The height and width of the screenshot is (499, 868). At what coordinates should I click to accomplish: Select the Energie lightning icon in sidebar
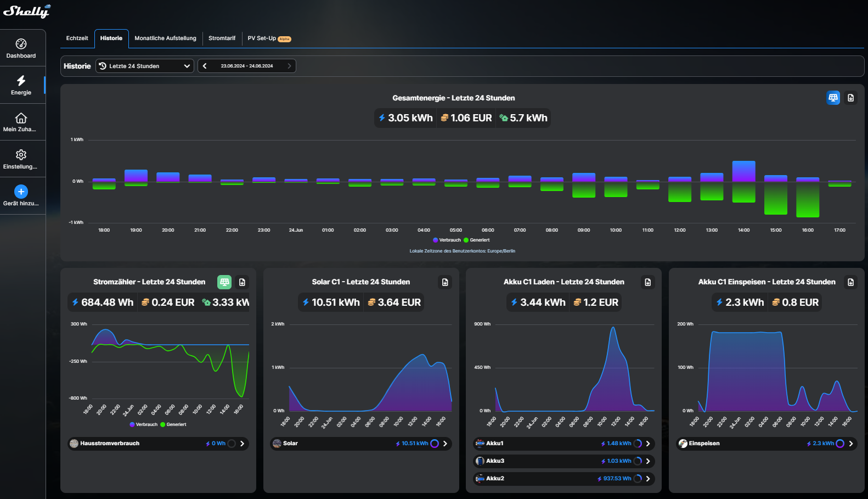tap(21, 81)
